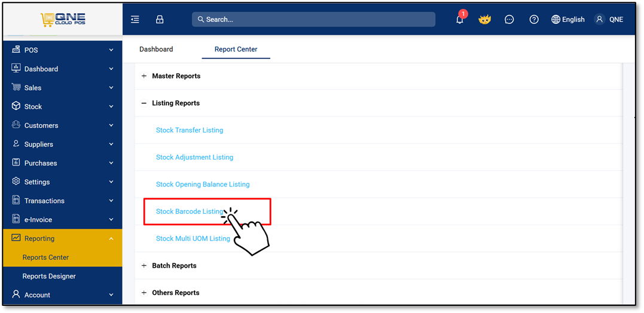Image resolution: width=644 pixels, height=313 pixels.
Task: Click the crowned mascot icon
Action: (484, 19)
